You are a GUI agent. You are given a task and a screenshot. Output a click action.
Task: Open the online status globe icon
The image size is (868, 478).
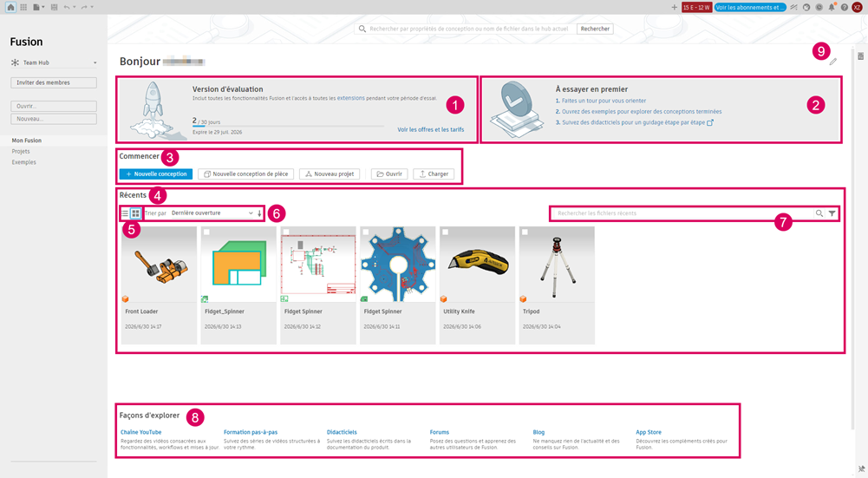coord(806,7)
